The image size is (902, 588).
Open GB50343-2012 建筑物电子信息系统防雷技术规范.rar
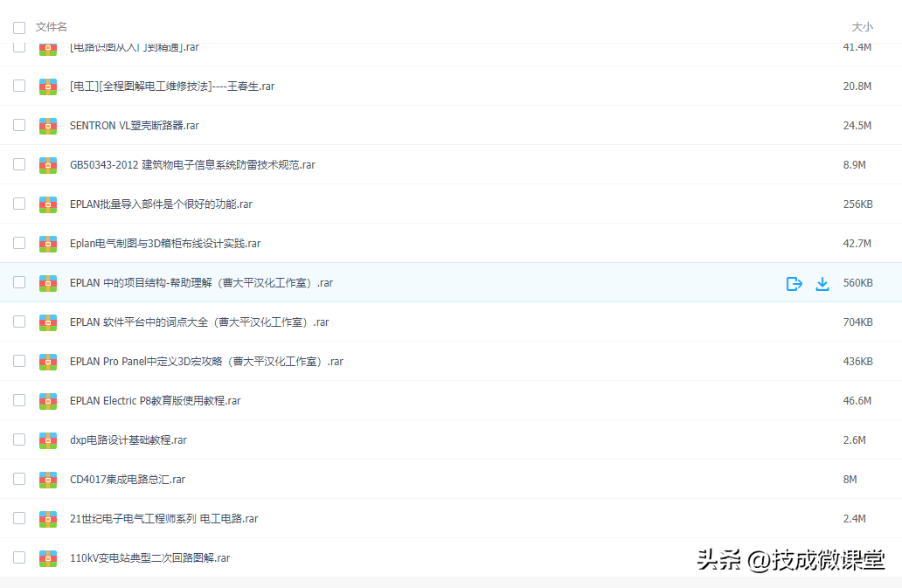pos(192,165)
